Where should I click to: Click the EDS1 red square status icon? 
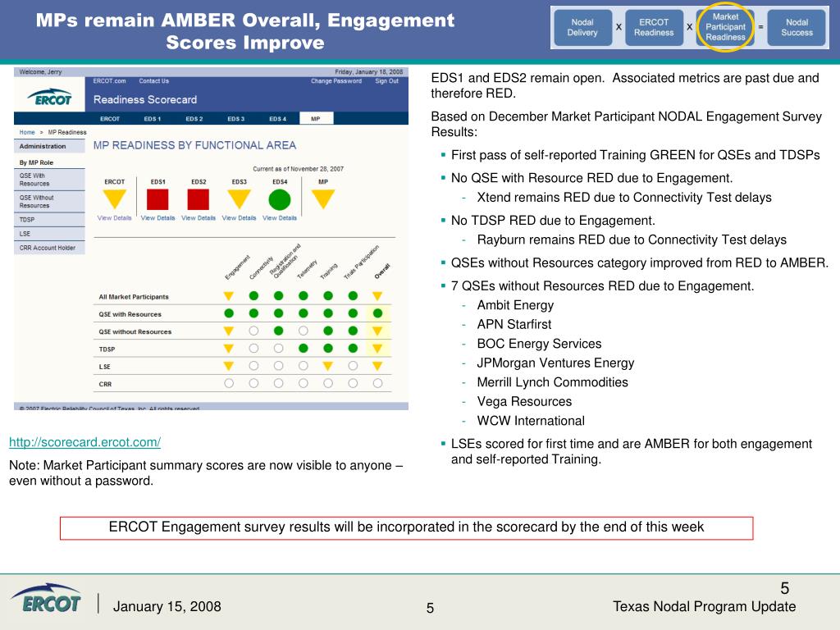157,199
